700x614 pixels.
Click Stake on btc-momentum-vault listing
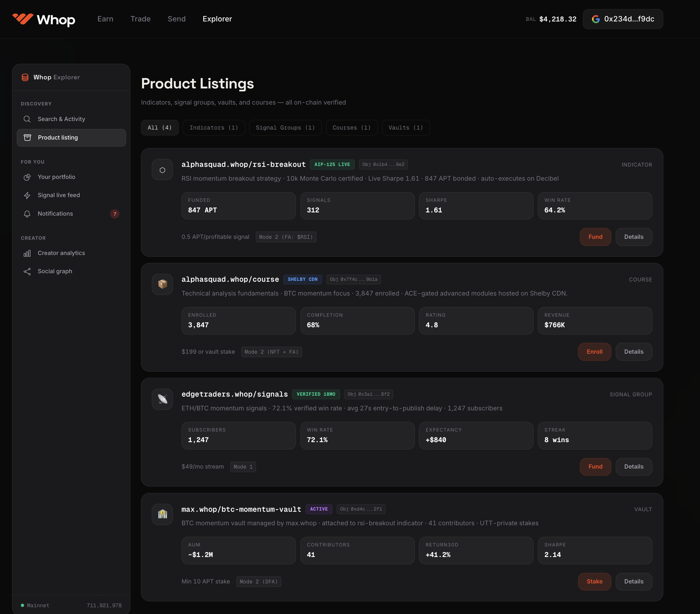pos(595,581)
